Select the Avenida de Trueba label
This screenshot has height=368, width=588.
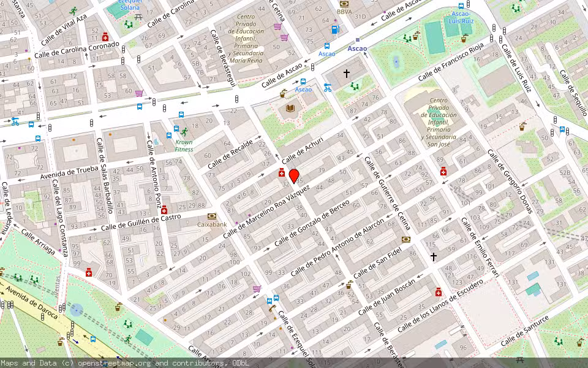pyautogui.click(x=69, y=173)
